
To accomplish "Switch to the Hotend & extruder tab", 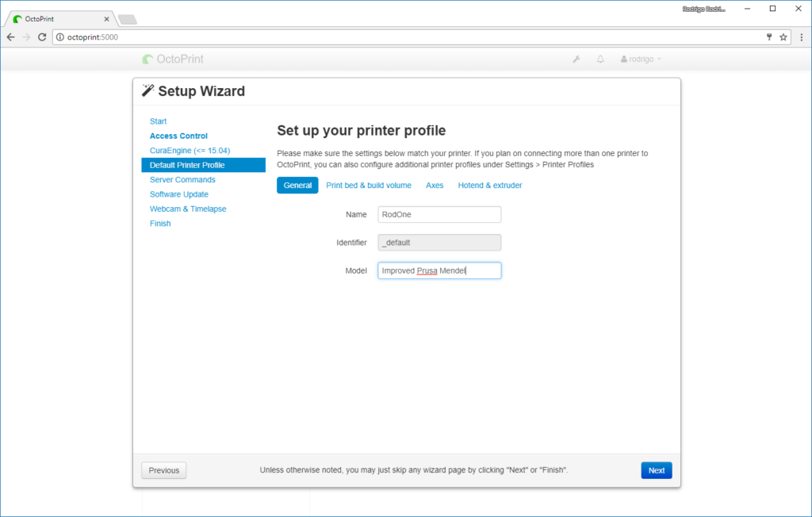I will (490, 185).
